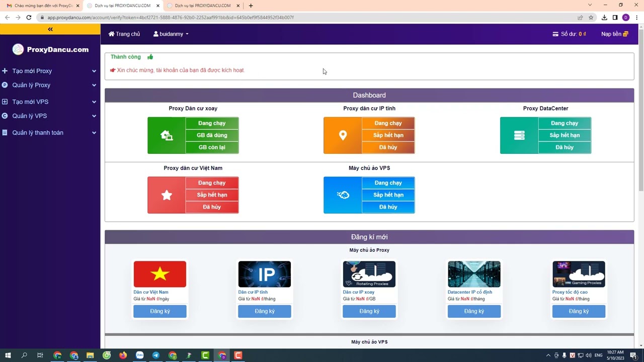
Task: Go back in browser history
Action: (x=7, y=17)
